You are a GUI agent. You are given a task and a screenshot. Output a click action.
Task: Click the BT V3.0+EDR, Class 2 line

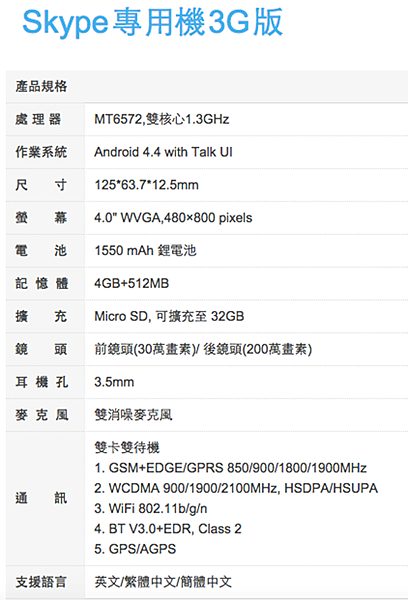(168, 529)
